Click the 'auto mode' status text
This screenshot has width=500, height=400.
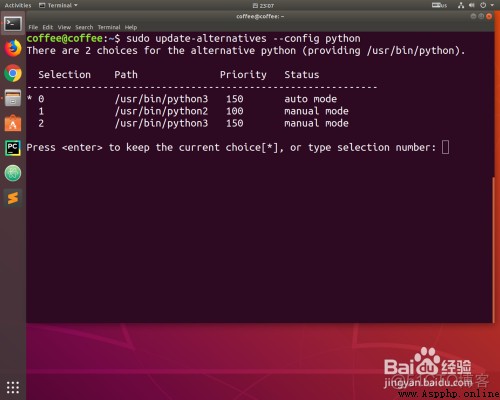(x=310, y=99)
